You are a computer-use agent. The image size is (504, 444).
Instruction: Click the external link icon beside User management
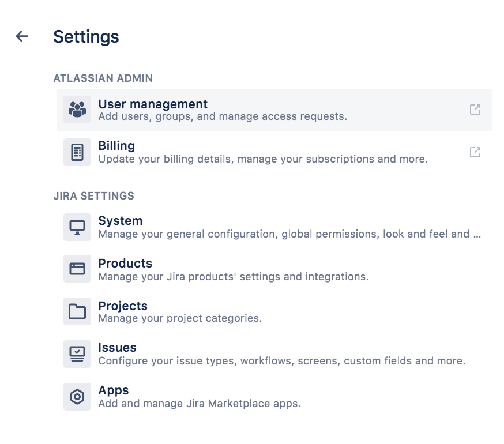pyautogui.click(x=475, y=109)
